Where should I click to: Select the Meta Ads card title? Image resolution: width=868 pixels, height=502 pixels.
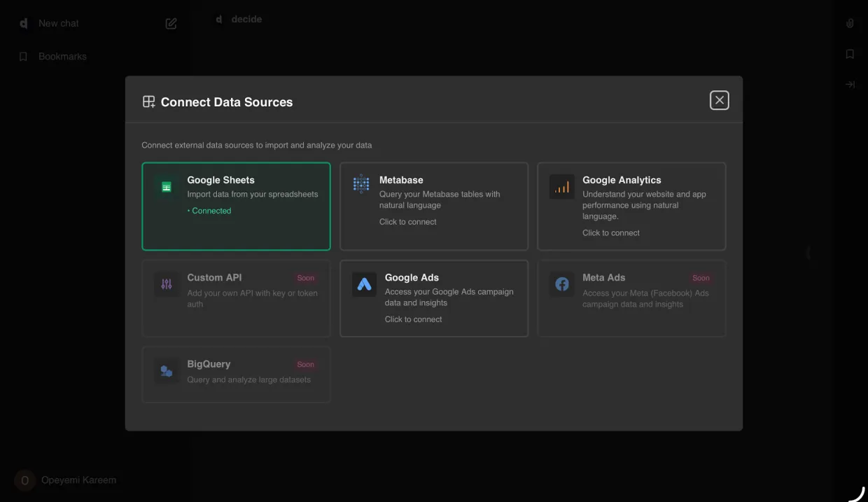click(x=603, y=277)
